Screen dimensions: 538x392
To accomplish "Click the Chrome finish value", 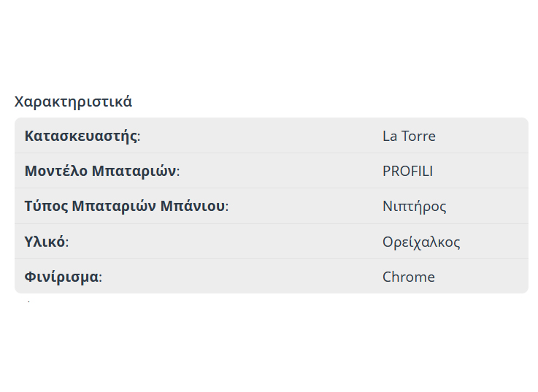I will (x=408, y=277).
